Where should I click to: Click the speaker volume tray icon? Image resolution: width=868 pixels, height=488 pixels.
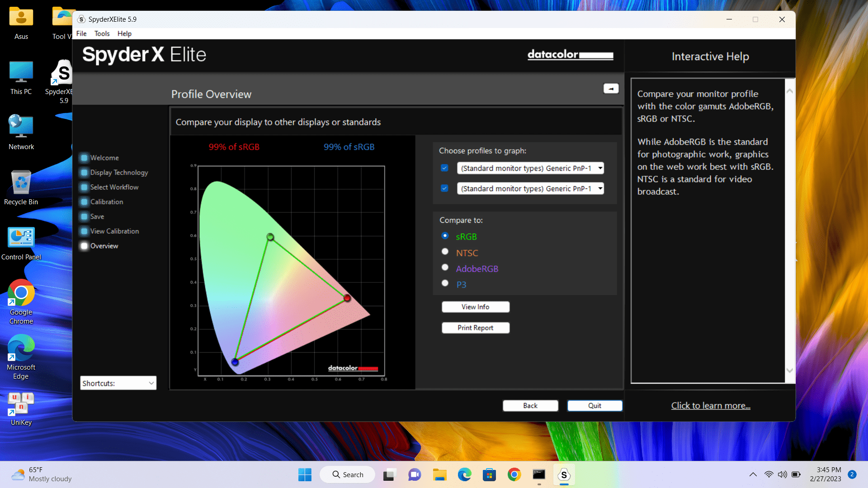click(x=782, y=474)
